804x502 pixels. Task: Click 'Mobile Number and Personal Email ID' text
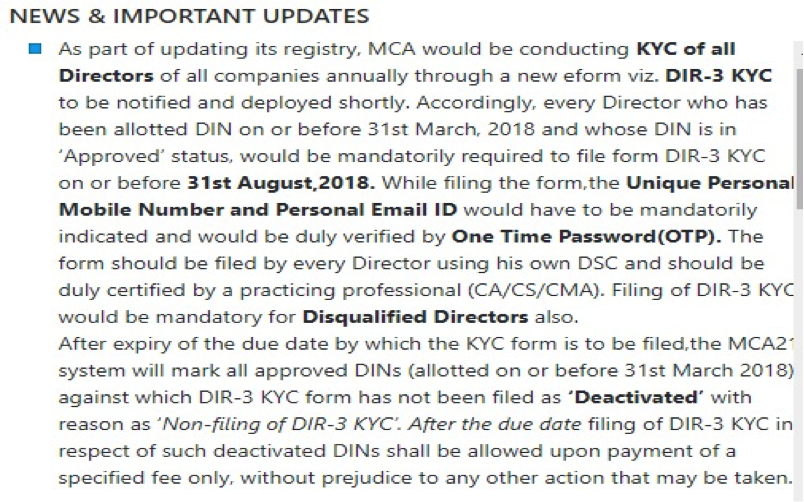258,210
